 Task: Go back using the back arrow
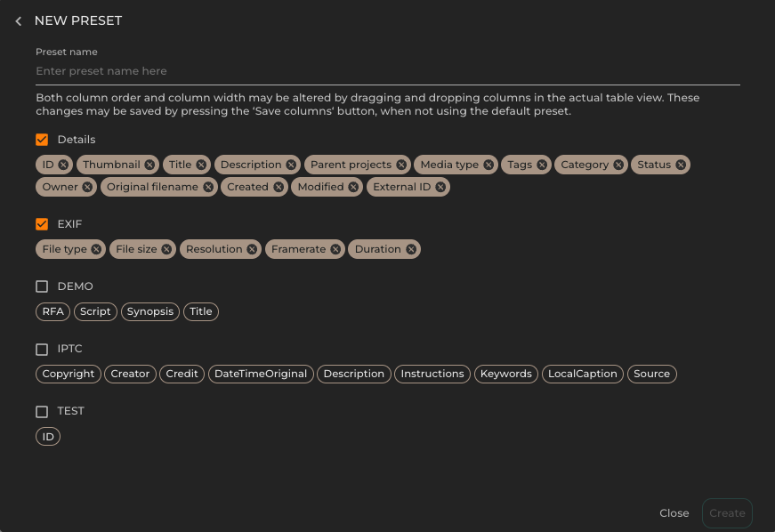pyautogui.click(x=18, y=20)
